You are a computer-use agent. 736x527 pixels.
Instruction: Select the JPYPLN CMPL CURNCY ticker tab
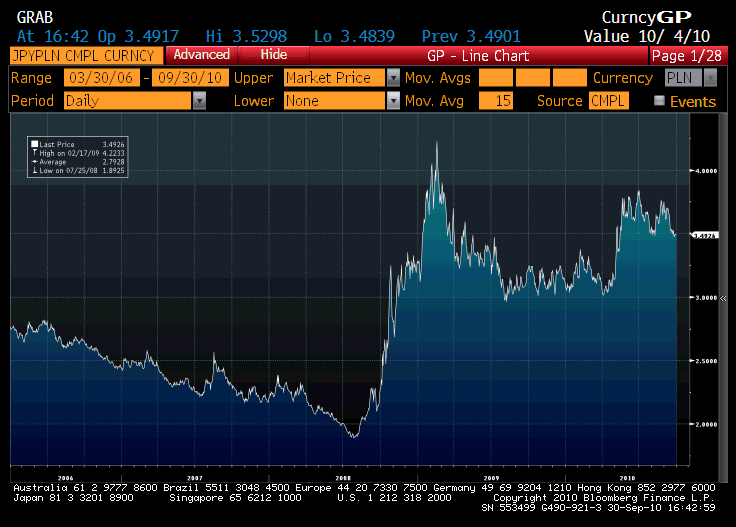point(84,55)
